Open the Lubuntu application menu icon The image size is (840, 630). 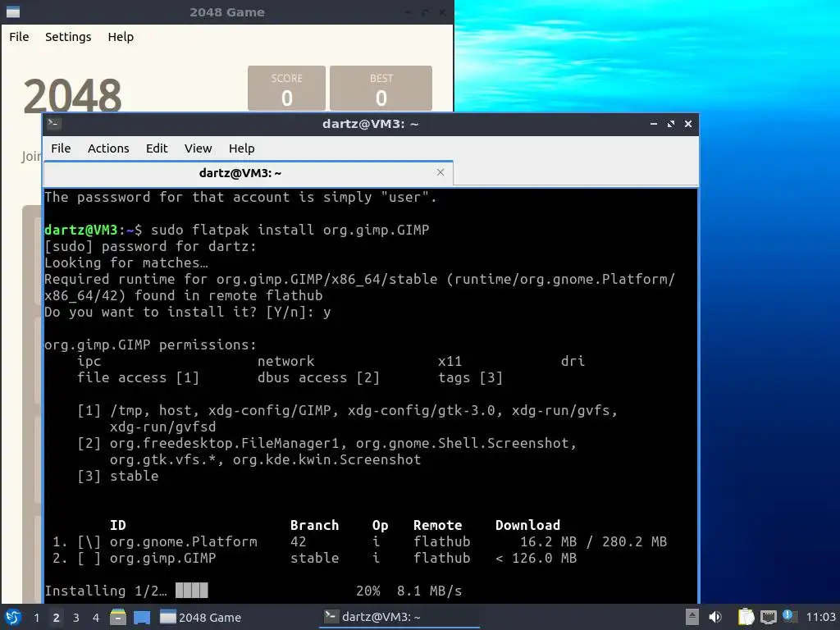click(x=13, y=617)
